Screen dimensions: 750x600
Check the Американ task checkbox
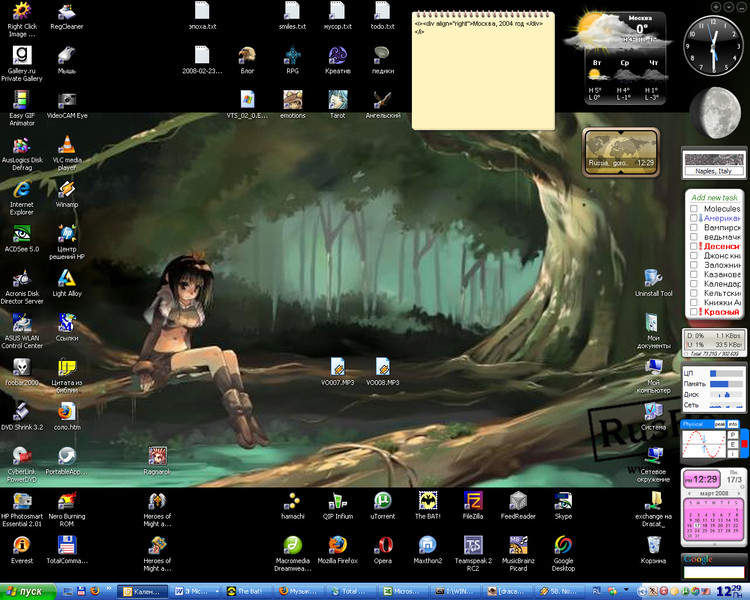694,218
